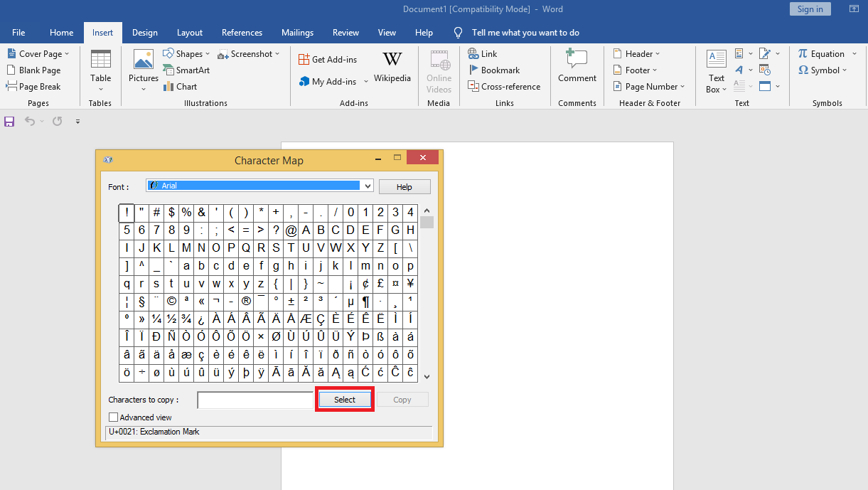Click the Undo arrow in Quick Access Toolbar
Image resolution: width=868 pixels, height=490 pixels.
coord(30,122)
